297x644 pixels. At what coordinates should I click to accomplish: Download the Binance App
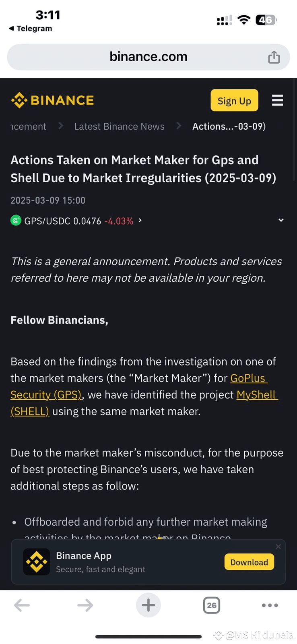pyautogui.click(x=249, y=562)
